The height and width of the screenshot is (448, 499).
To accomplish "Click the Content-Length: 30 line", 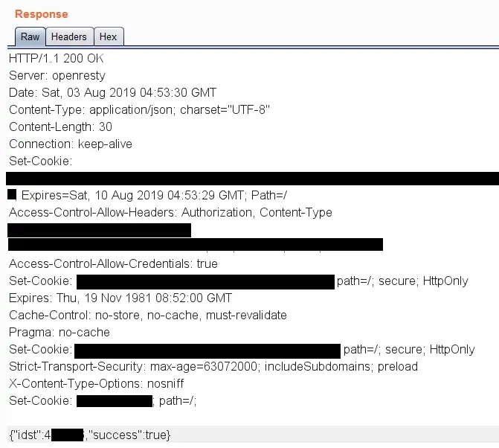I will coord(60,127).
